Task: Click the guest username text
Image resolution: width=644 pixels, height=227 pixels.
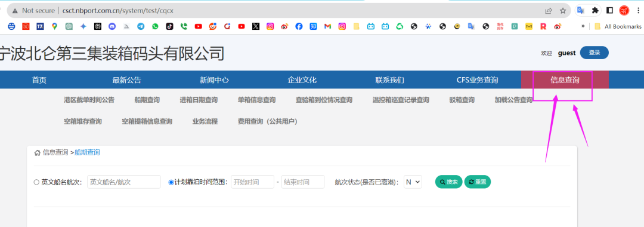Action: coord(567,53)
